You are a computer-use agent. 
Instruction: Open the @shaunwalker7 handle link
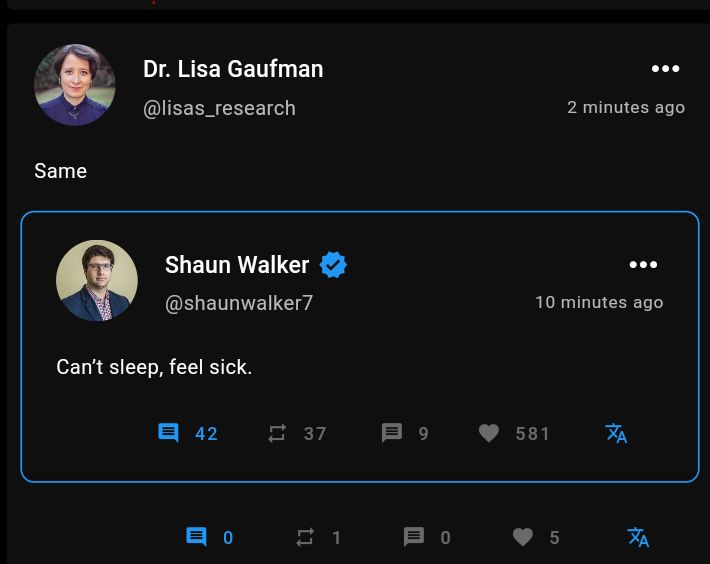[x=239, y=303]
